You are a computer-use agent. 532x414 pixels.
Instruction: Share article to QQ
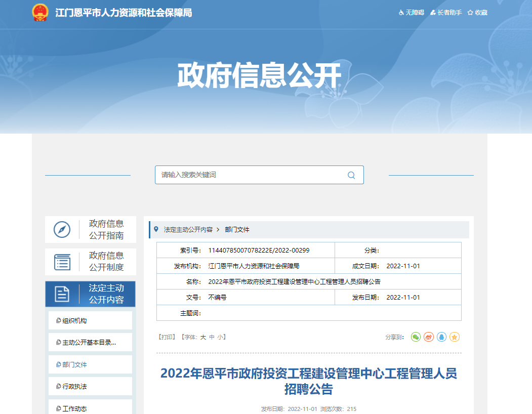(x=441, y=337)
